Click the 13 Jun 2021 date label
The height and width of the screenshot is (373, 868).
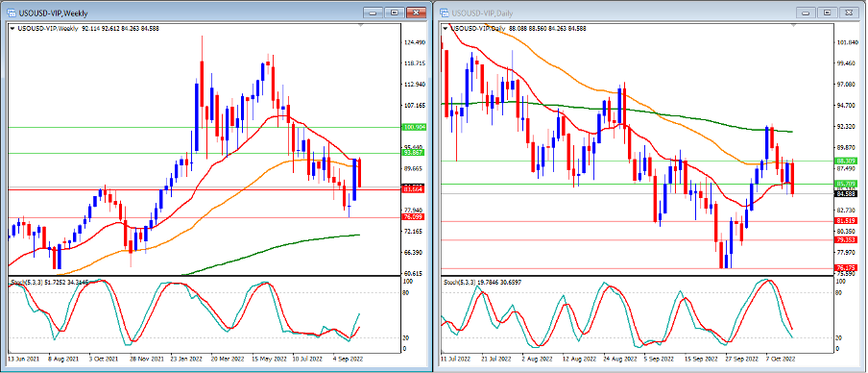click(x=22, y=359)
